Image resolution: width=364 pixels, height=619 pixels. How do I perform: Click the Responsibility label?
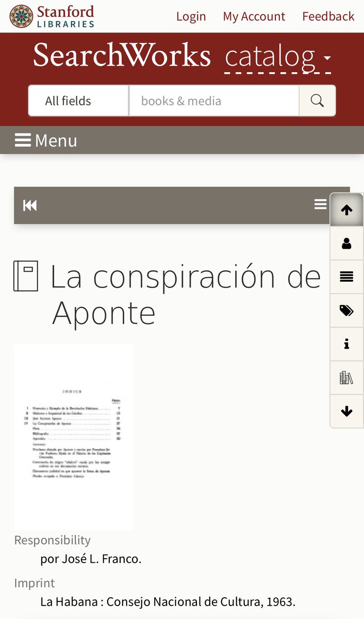52,540
